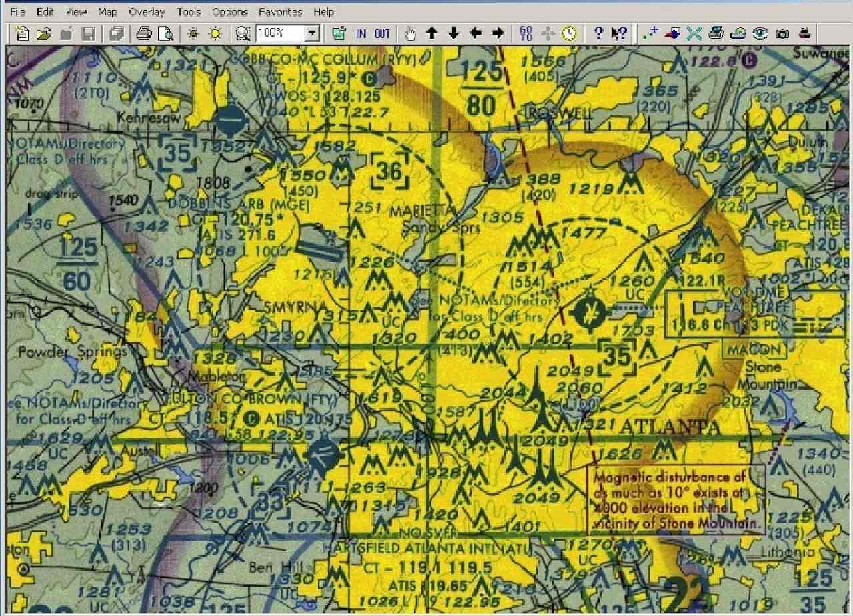Click the yellow clock icon

[569, 33]
